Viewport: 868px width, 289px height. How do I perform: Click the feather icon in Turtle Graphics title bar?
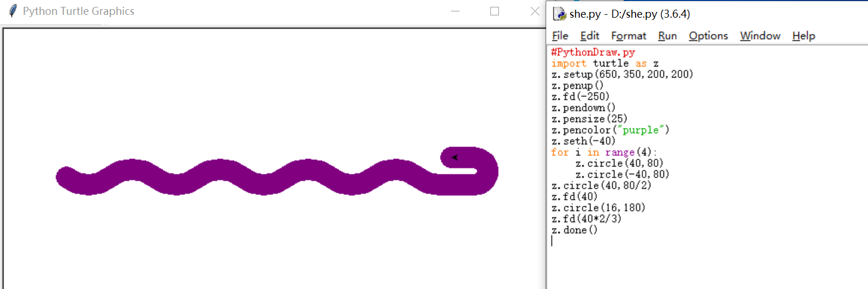click(x=13, y=11)
